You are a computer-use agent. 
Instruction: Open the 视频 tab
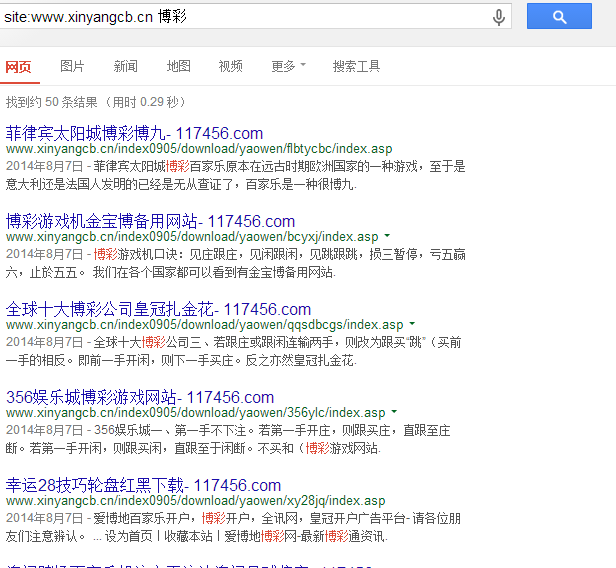coord(230,66)
